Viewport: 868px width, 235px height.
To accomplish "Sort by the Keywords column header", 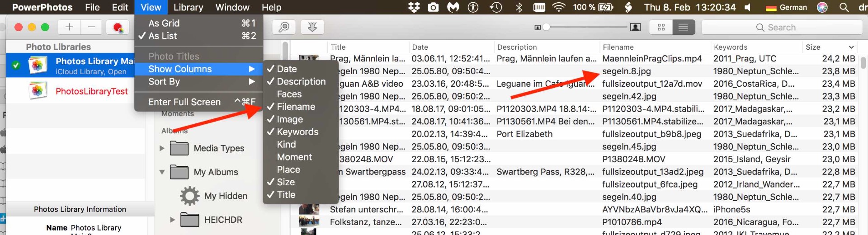I will point(756,47).
